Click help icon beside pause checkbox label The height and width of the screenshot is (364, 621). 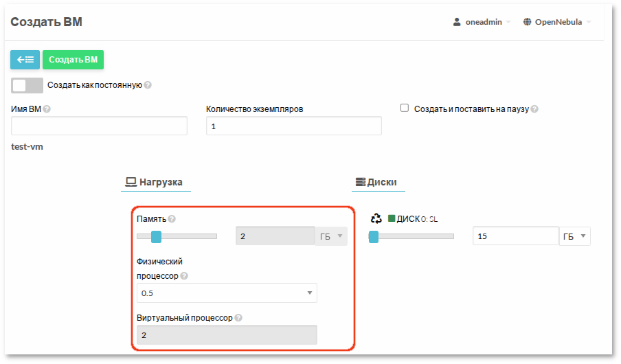click(534, 109)
